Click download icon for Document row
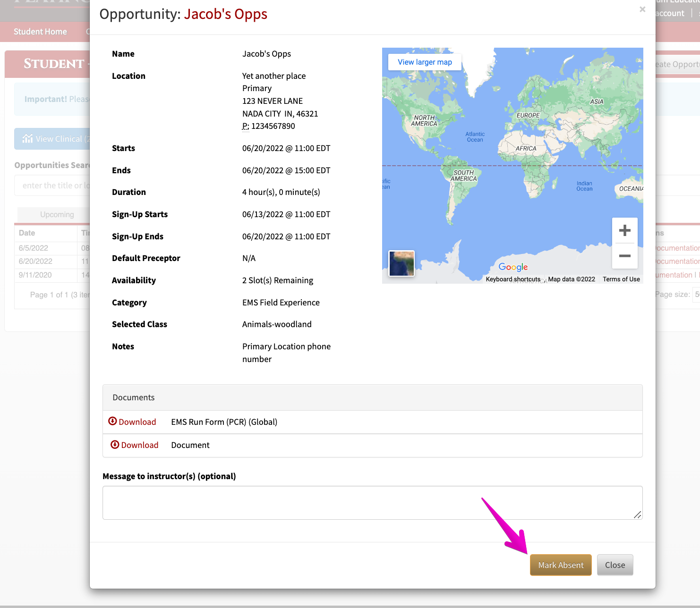 [115, 445]
